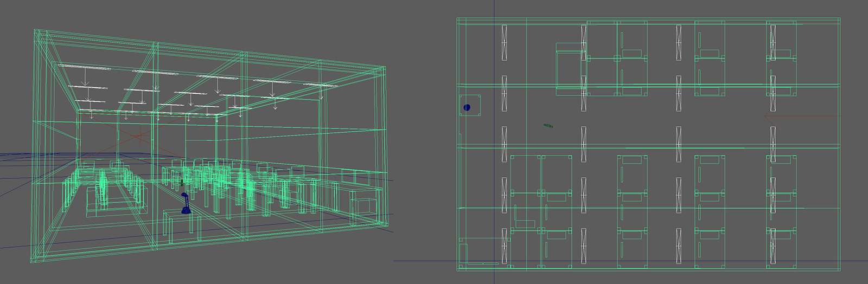Select the top-left light fixture in top view
868x284 pixels.
(505, 43)
